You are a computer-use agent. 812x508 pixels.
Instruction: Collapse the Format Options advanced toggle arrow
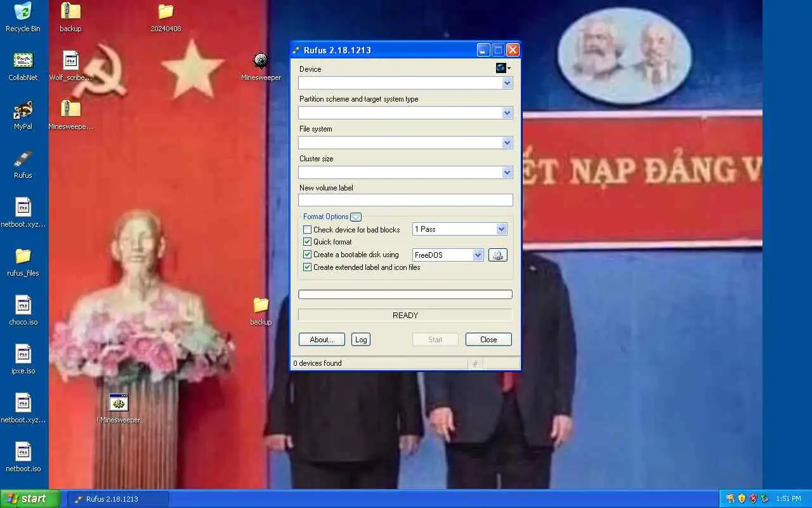[356, 217]
